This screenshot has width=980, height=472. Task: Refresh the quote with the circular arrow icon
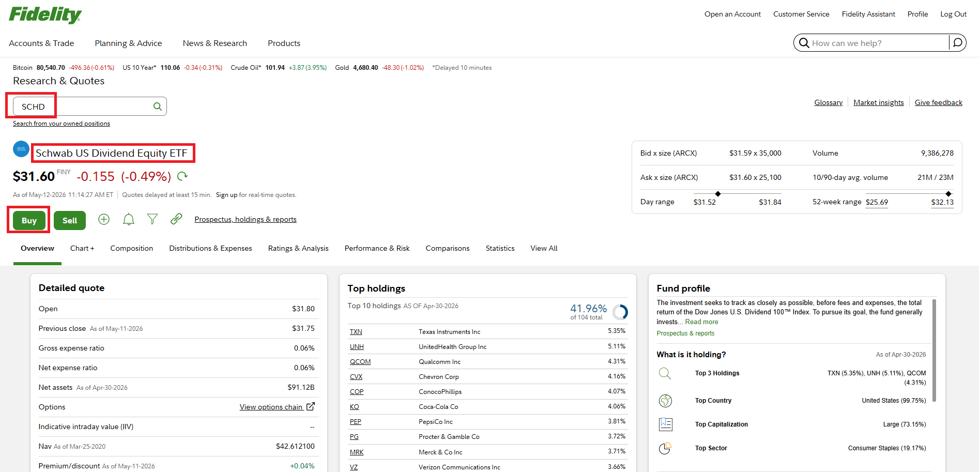click(x=182, y=176)
